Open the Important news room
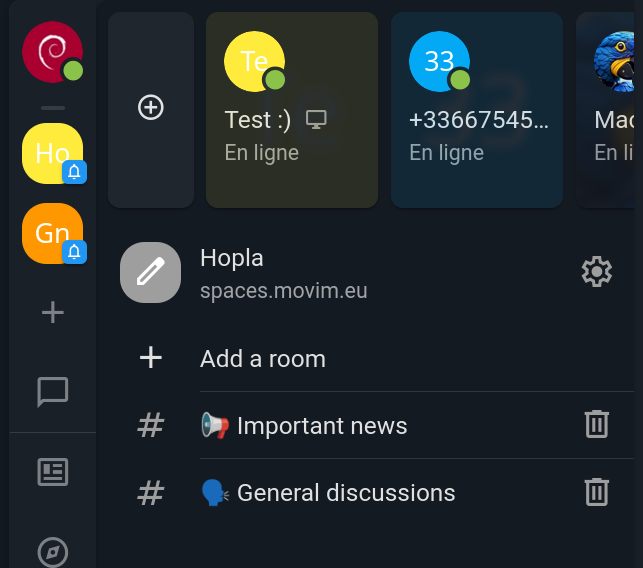The image size is (643, 568). 320,426
